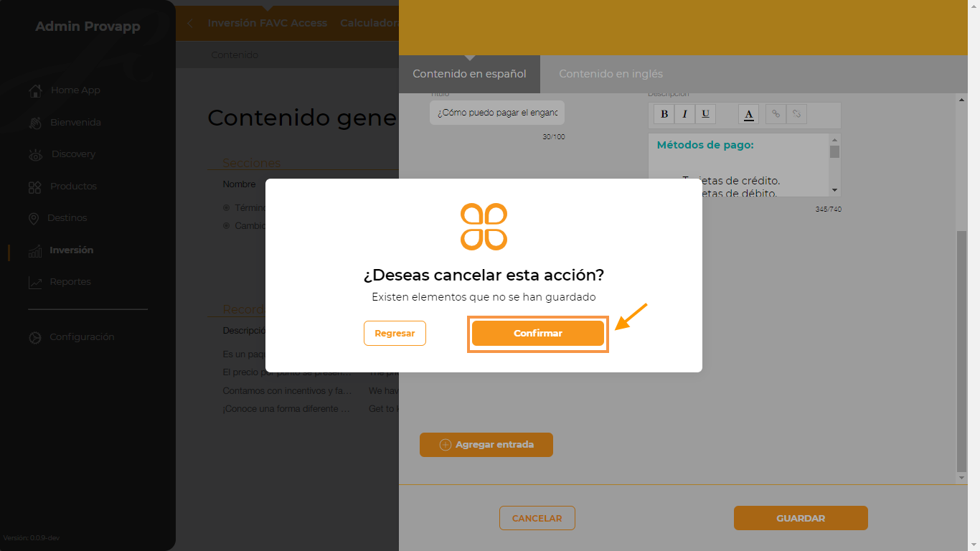This screenshot has height=551, width=980.
Task: Open the Home App sidebar icon
Action: click(35, 90)
